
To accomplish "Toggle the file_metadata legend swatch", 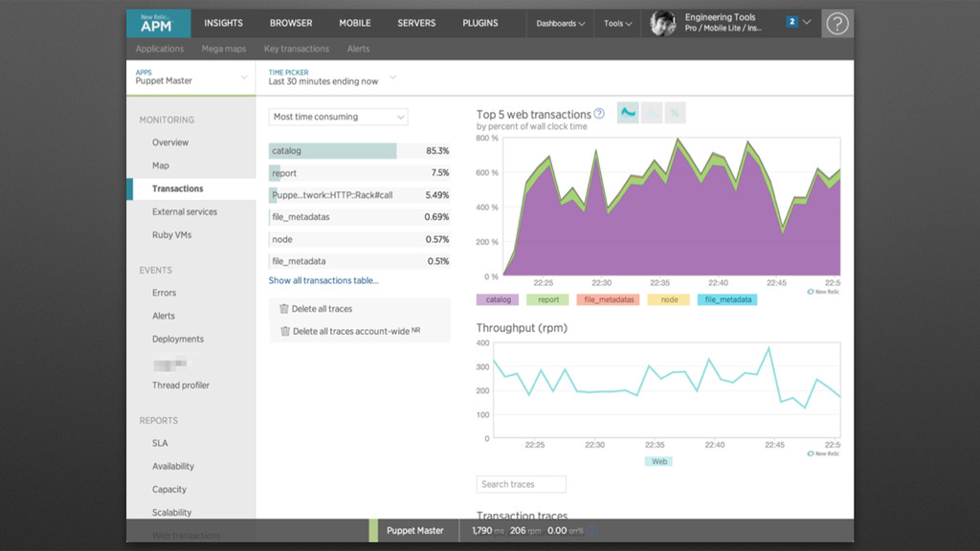I will click(727, 299).
